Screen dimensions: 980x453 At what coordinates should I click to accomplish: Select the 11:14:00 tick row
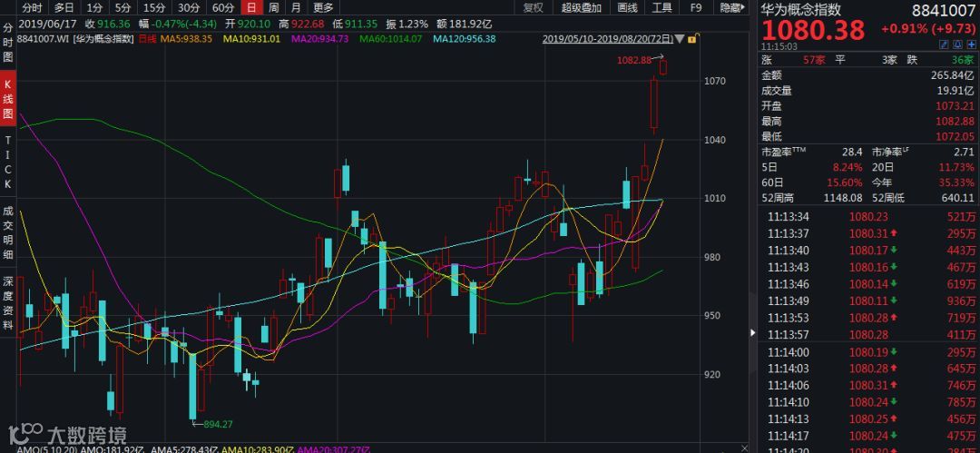[x=867, y=352]
